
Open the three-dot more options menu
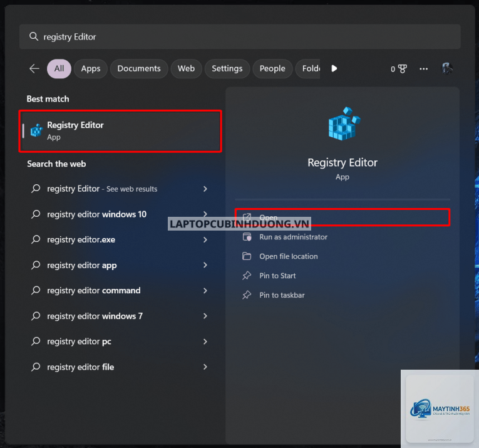pyautogui.click(x=423, y=69)
